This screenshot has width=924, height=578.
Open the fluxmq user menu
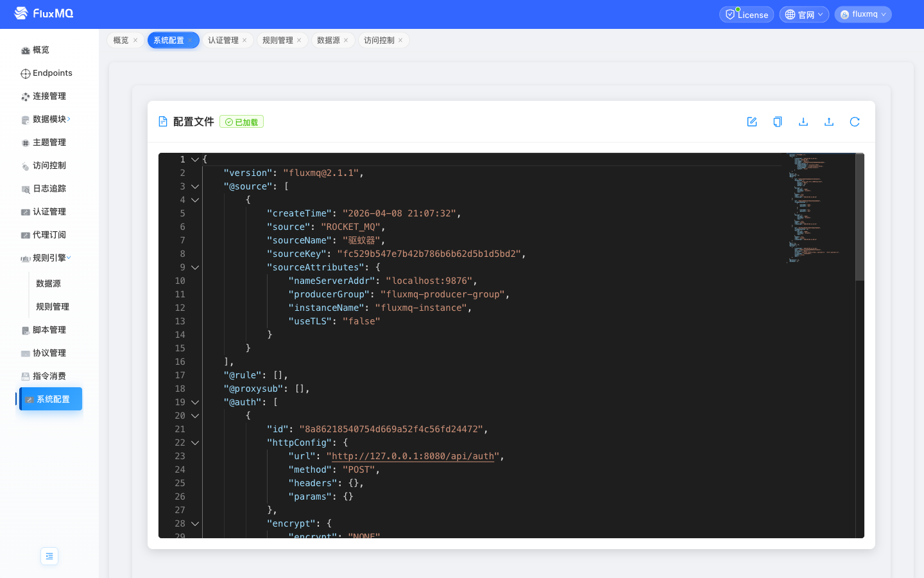pos(863,14)
